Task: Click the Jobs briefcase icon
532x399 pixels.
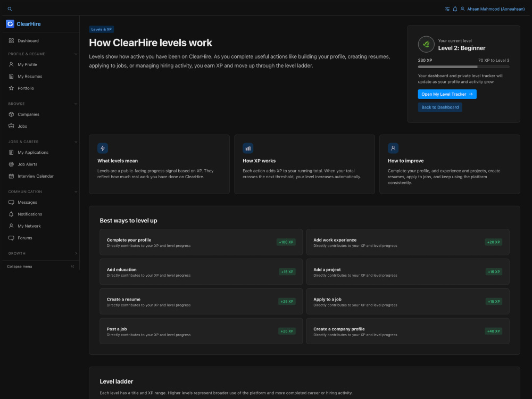Action: 11,126
